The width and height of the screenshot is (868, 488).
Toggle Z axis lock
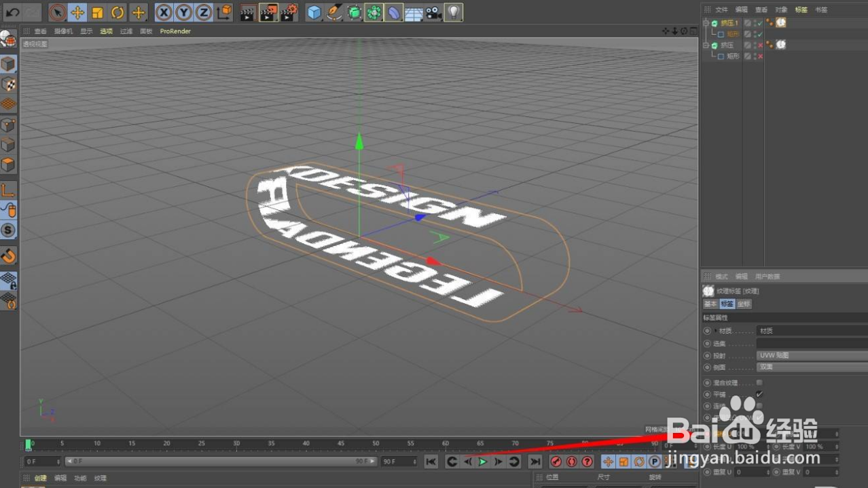click(204, 12)
